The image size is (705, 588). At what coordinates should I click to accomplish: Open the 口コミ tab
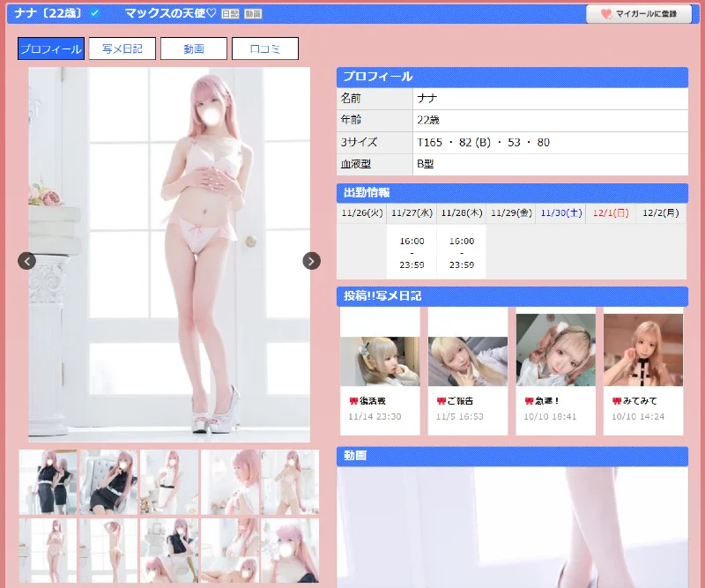264,48
